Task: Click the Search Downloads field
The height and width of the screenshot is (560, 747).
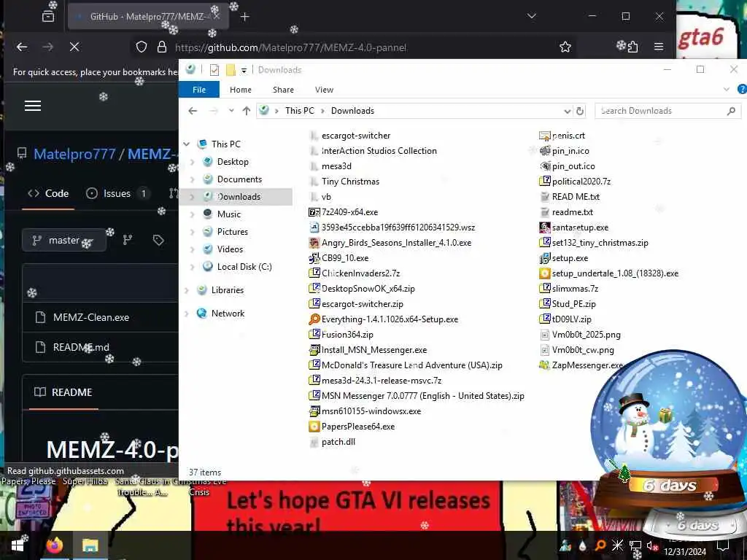Action: click(x=667, y=111)
